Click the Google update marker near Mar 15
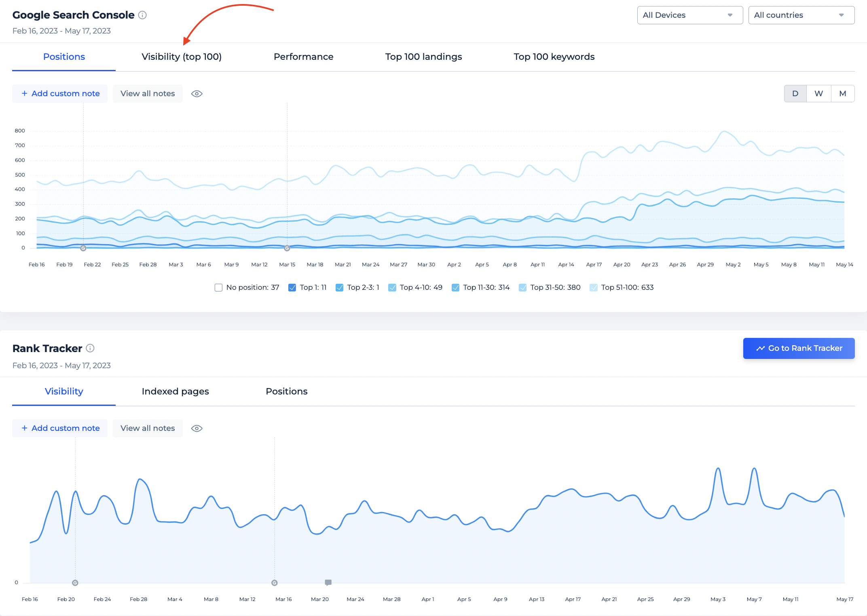This screenshot has width=867, height=616. click(287, 248)
